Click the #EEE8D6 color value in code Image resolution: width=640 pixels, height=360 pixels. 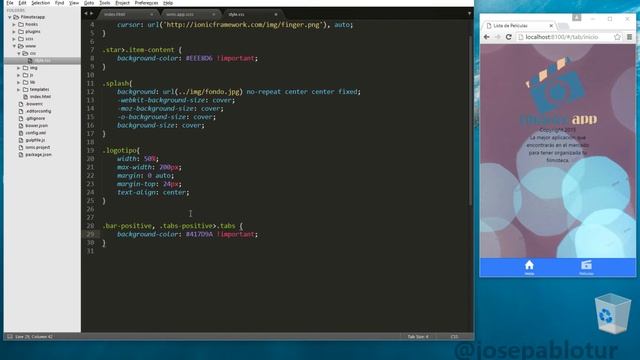click(x=199, y=58)
